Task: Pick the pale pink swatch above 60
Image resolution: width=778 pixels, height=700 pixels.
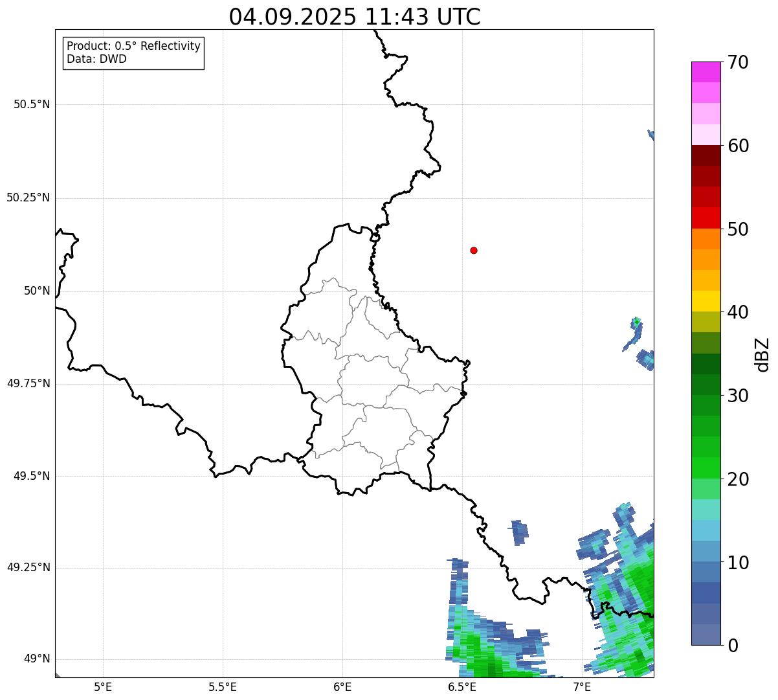Action: pos(706,135)
